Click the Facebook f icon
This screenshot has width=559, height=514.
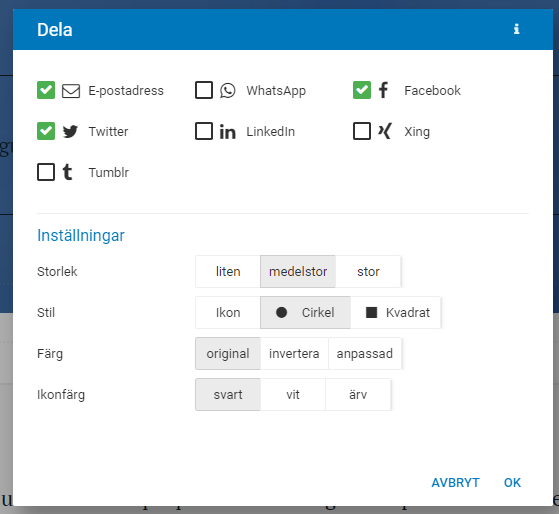coord(383,90)
